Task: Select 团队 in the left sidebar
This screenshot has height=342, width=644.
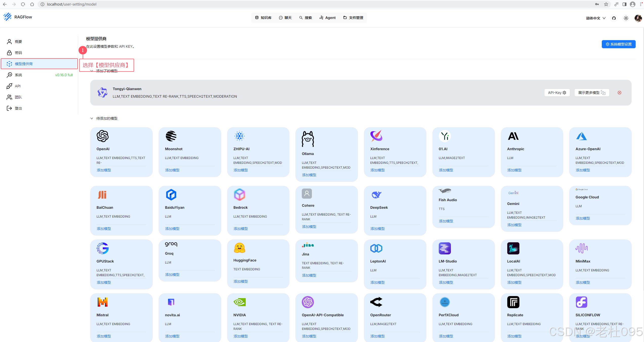Action: click(18, 97)
